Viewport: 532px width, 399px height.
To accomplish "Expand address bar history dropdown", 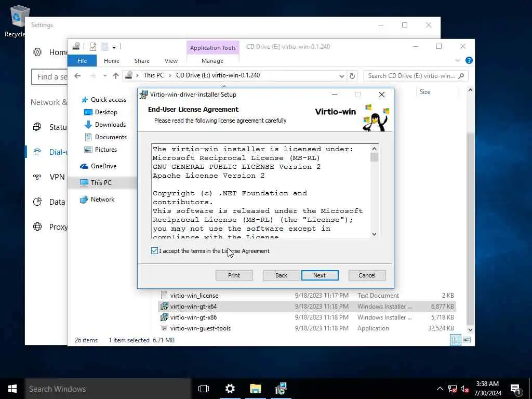I will tap(342, 76).
